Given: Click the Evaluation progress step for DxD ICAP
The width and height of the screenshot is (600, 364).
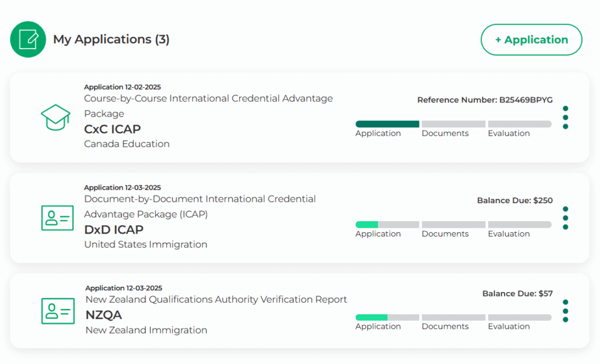Looking at the screenshot, I should pyautogui.click(x=519, y=225).
